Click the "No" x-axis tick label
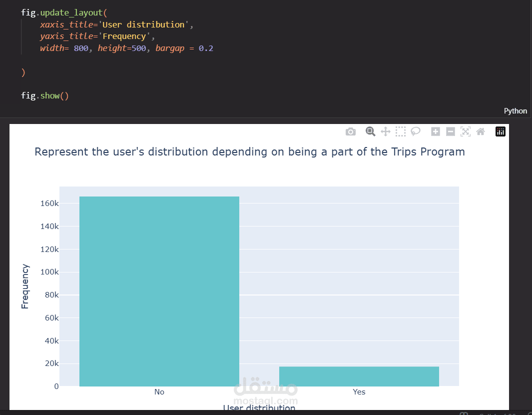Viewport: 532px width, 415px height. 159,392
